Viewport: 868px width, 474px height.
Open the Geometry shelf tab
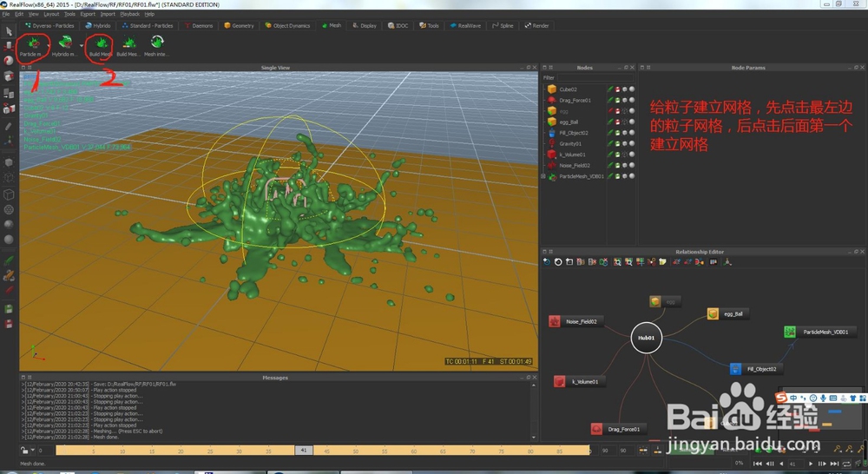click(240, 25)
